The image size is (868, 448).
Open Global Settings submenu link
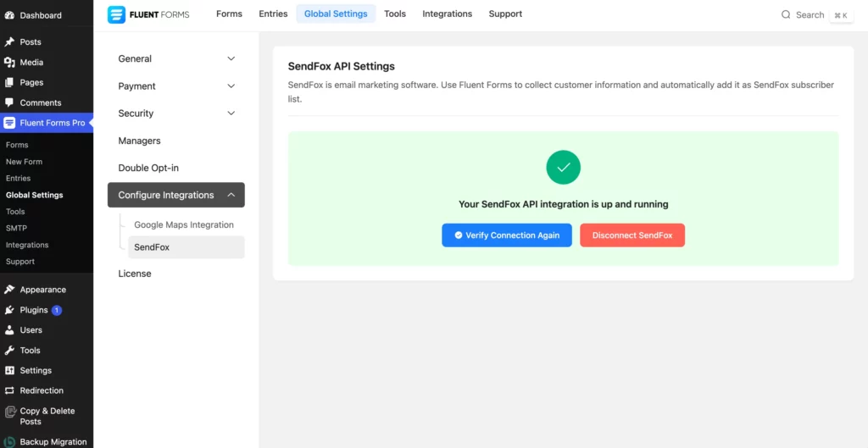click(x=34, y=195)
